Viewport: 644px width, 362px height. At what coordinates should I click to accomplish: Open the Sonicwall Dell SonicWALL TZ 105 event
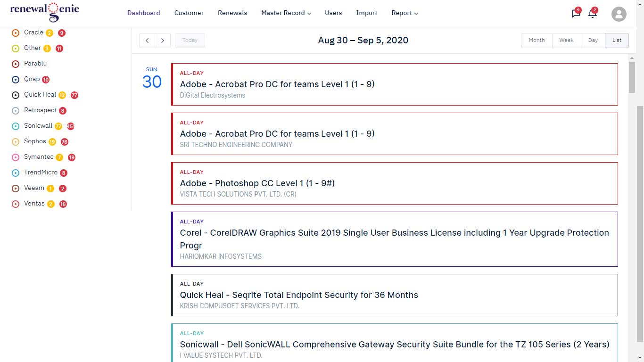click(x=395, y=343)
